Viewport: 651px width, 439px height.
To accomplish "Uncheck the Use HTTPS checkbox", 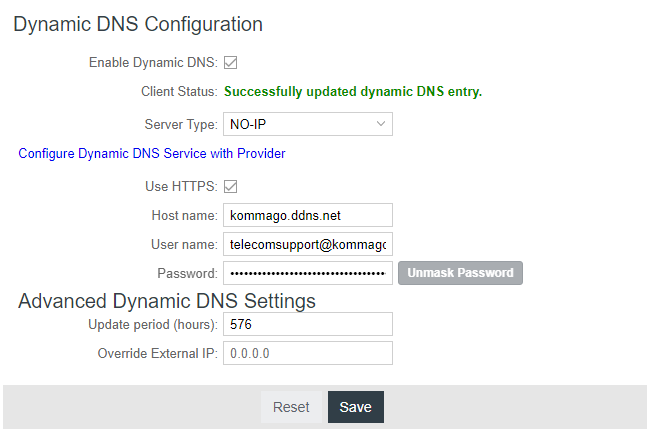I will pyautogui.click(x=230, y=186).
